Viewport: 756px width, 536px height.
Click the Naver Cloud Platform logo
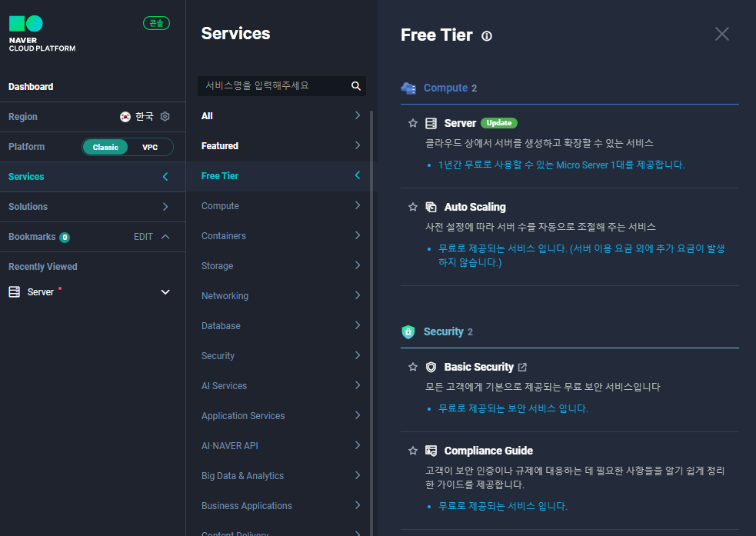click(x=42, y=34)
